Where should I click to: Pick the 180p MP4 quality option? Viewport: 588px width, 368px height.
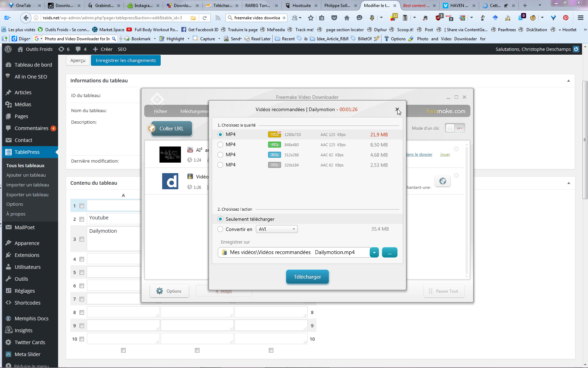(x=220, y=165)
